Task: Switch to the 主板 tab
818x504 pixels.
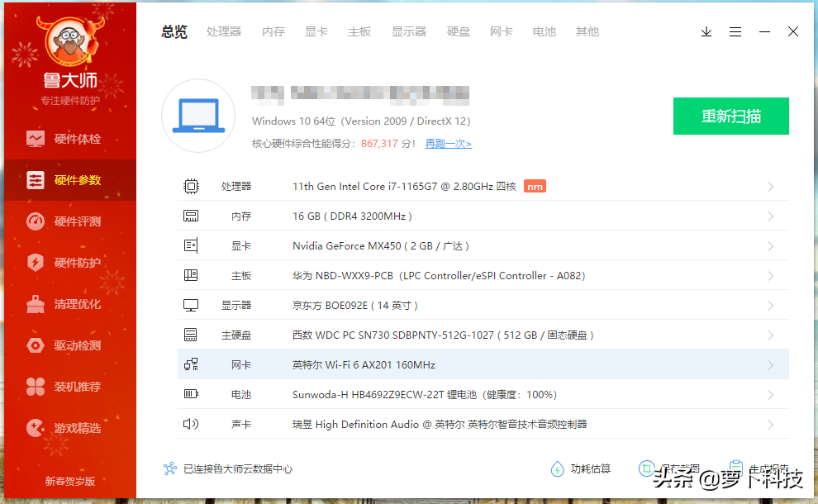Action: pos(359,32)
